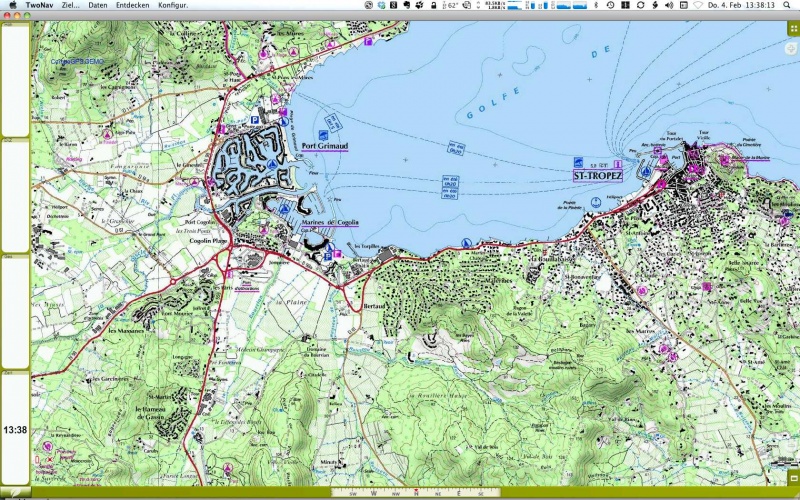Image resolution: width=800 pixels, height=500 pixels.
Task: Click the blue parking P icon north of Port Grimaud
Action: (x=255, y=119)
